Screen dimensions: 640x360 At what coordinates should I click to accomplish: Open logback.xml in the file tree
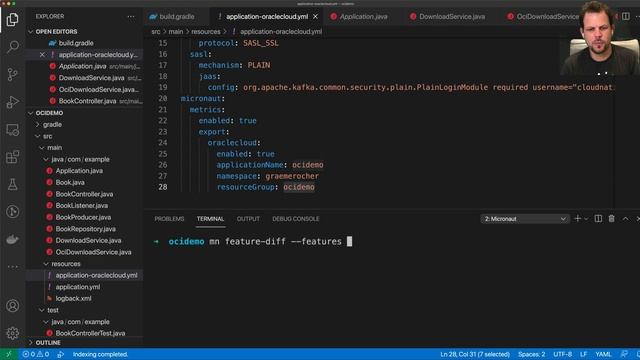(x=73, y=299)
